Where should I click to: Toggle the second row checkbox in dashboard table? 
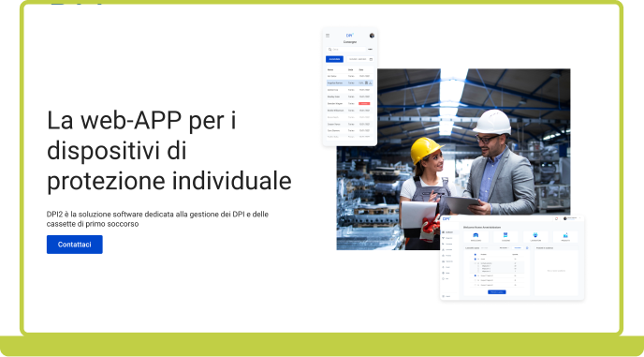point(476,263)
